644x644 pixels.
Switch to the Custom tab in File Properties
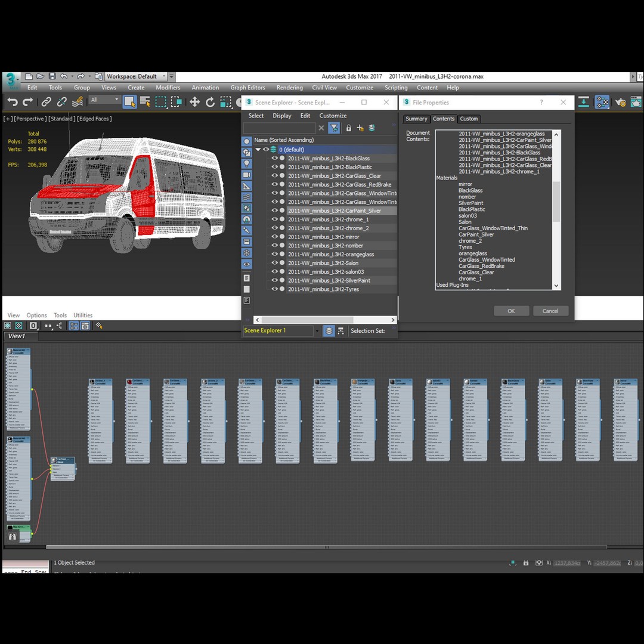click(x=469, y=119)
